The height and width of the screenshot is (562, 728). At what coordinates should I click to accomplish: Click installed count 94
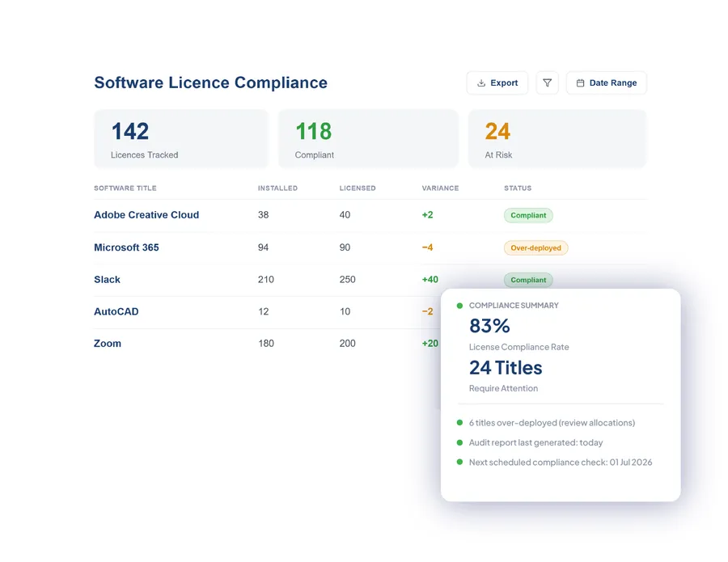[263, 247]
